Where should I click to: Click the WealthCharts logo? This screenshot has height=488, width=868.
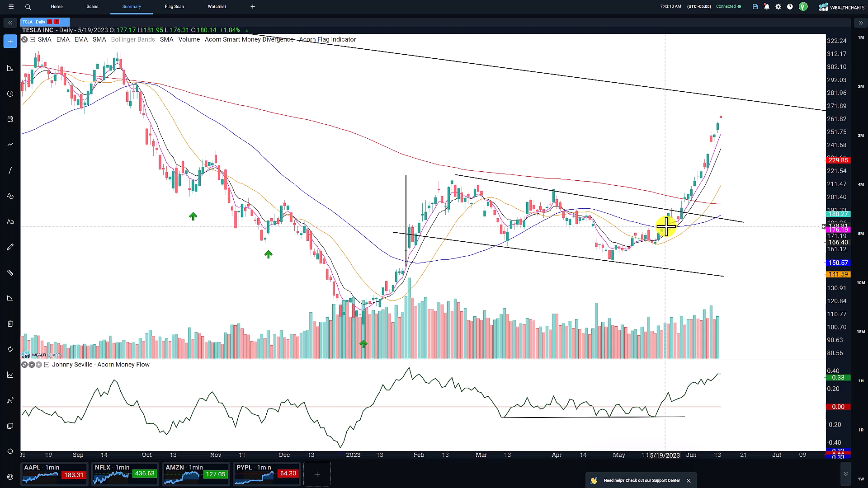click(841, 7)
